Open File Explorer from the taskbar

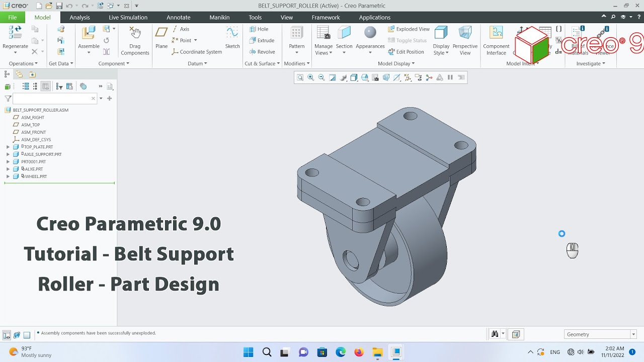[377, 352]
